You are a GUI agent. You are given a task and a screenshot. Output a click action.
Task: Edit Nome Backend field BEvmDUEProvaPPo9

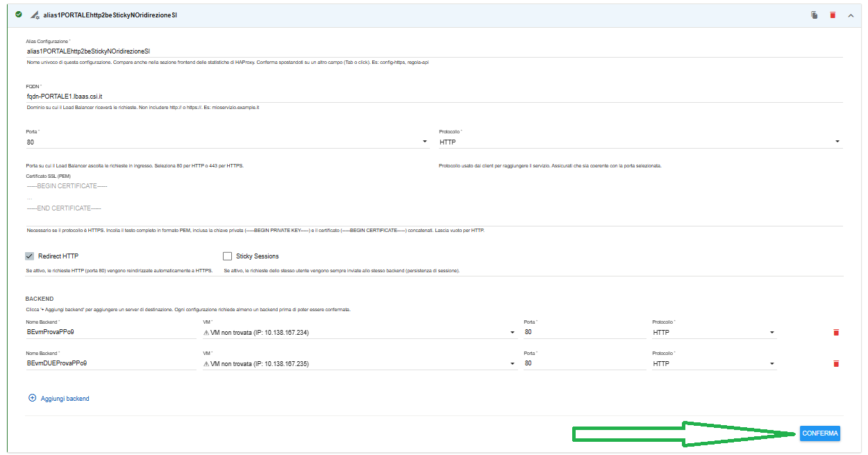click(111, 363)
